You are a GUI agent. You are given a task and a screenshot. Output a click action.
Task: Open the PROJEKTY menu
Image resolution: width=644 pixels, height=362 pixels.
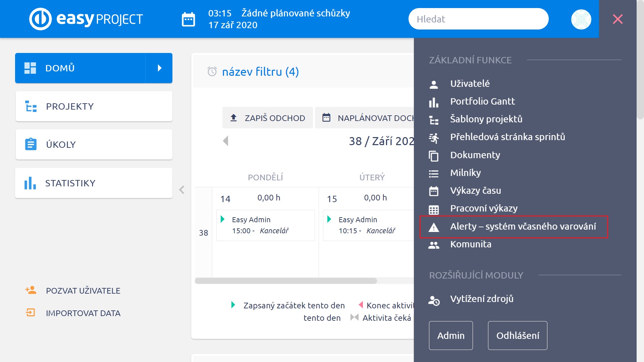coord(94,106)
